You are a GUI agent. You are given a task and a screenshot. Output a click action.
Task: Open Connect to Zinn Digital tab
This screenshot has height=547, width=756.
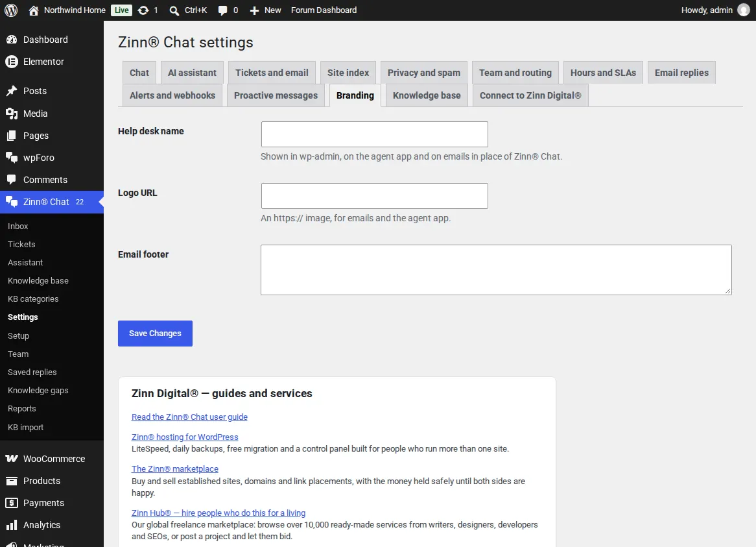(x=530, y=95)
